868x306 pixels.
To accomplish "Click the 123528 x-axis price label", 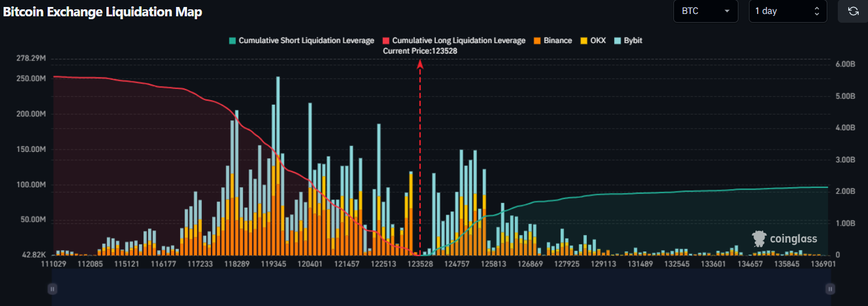I will coord(420,264).
